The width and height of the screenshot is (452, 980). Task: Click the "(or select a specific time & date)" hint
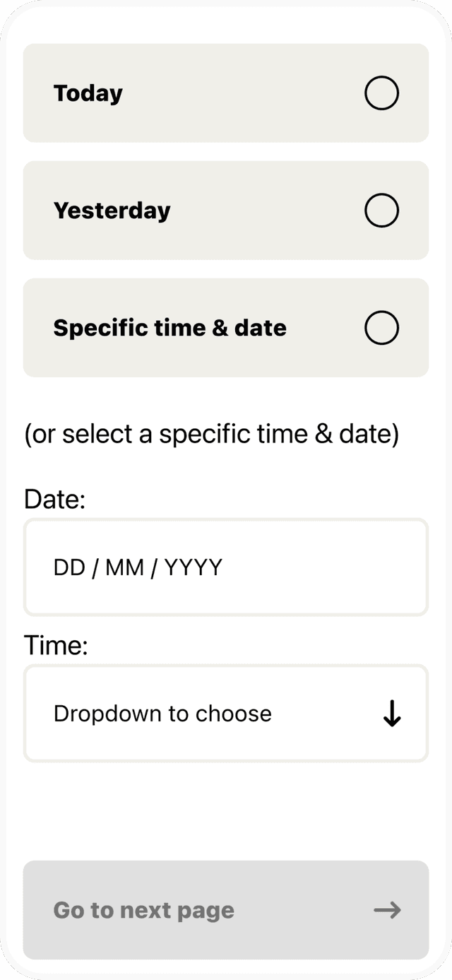pos(211,434)
